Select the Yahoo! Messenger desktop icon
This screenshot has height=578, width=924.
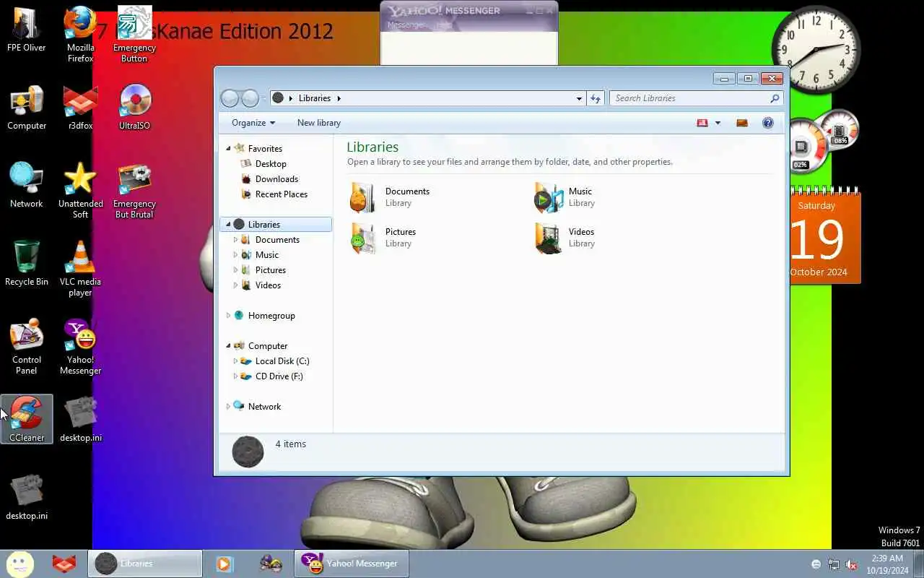click(80, 347)
